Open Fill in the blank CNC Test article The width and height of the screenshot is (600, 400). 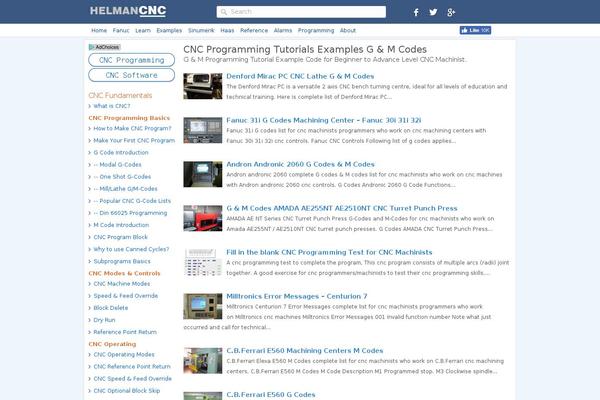329,252
